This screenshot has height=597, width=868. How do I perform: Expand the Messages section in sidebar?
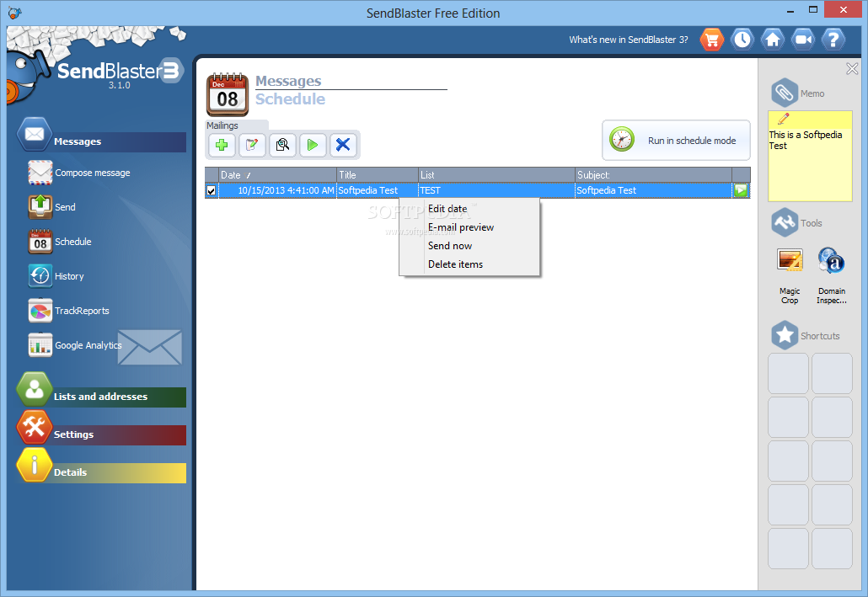click(102, 141)
